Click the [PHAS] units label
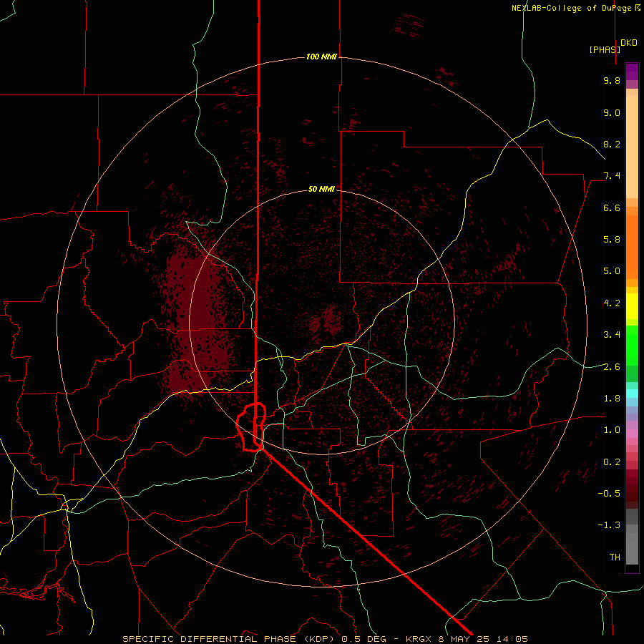 pyautogui.click(x=605, y=49)
